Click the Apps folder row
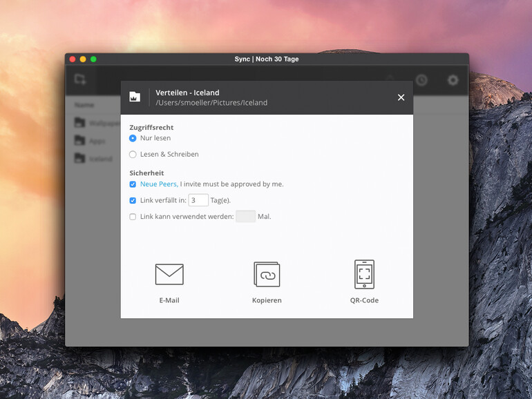The image size is (532, 399). [x=97, y=141]
